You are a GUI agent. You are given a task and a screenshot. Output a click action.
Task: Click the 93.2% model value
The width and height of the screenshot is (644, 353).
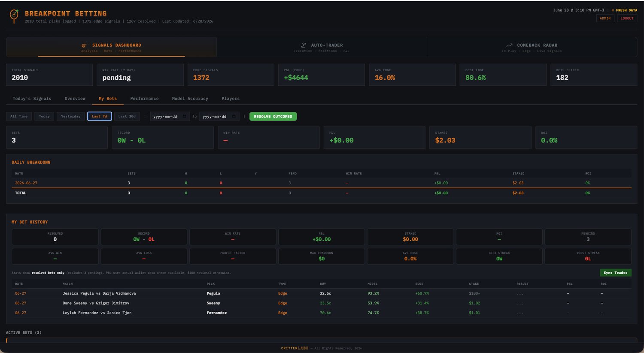click(x=373, y=293)
